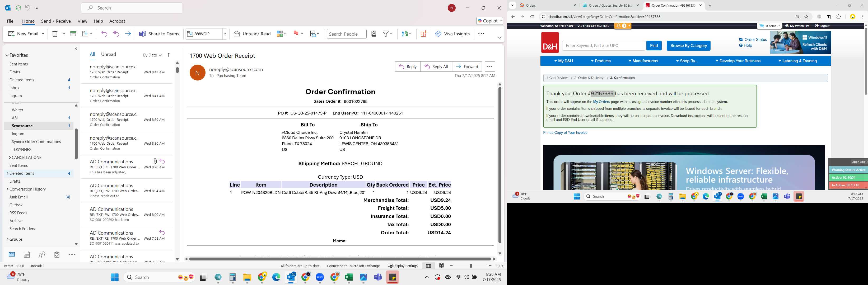Click the D&H keyword search field
The width and height of the screenshot is (868, 285).
point(603,46)
